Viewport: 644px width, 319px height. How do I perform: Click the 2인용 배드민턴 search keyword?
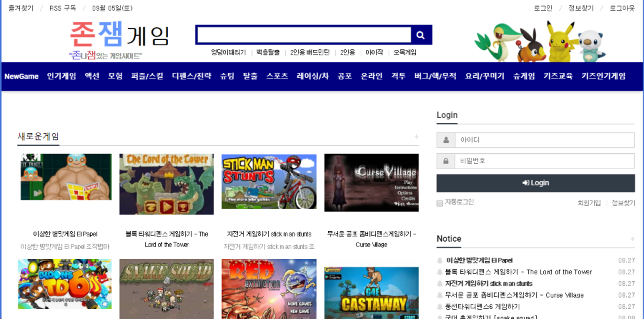click(x=310, y=53)
